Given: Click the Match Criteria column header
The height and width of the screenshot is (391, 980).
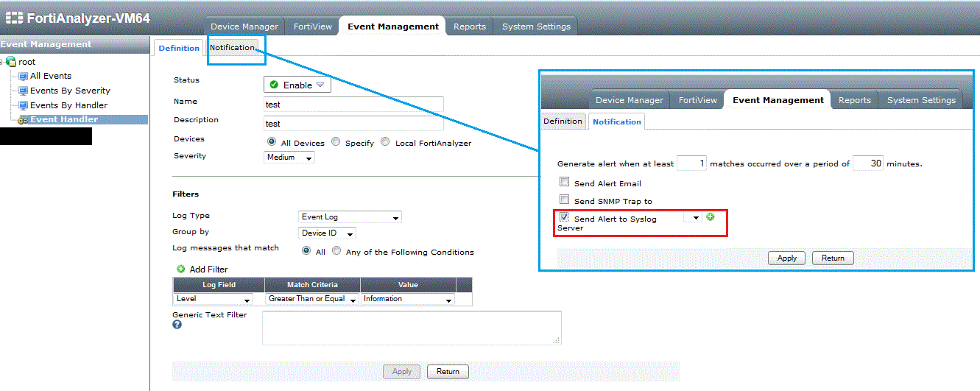Looking at the screenshot, I should pos(312,285).
